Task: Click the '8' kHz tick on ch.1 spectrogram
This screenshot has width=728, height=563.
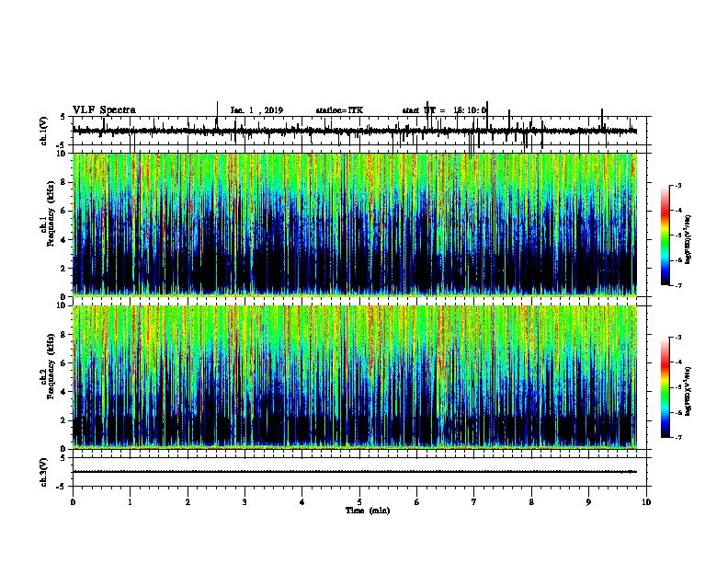Action: tap(64, 182)
